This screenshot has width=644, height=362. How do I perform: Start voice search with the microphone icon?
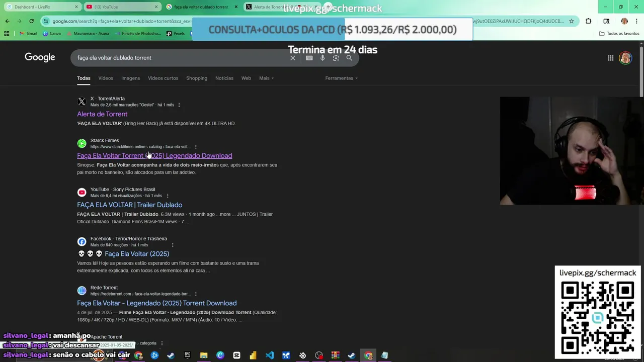[x=323, y=58]
